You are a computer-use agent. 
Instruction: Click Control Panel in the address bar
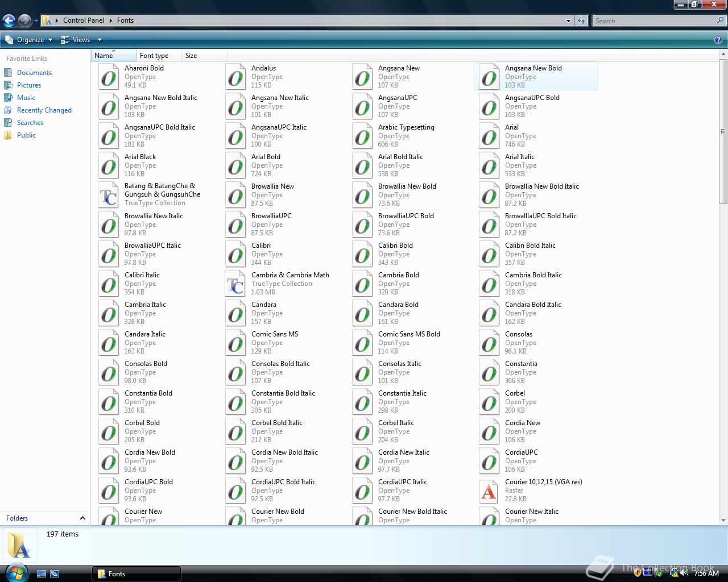click(x=84, y=20)
